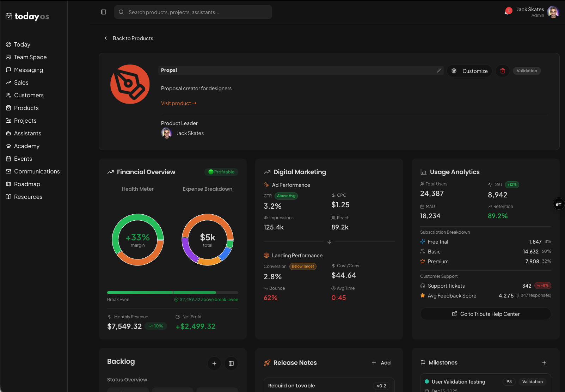The height and width of the screenshot is (392, 565).
Task: Click the Events calendar icon
Action: pyautogui.click(x=8, y=159)
